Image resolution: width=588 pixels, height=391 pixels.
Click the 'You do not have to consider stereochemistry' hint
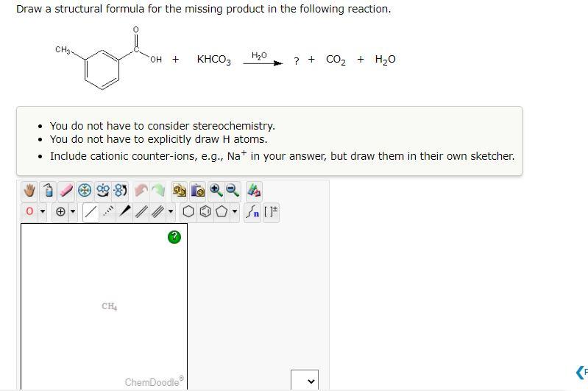tap(163, 126)
